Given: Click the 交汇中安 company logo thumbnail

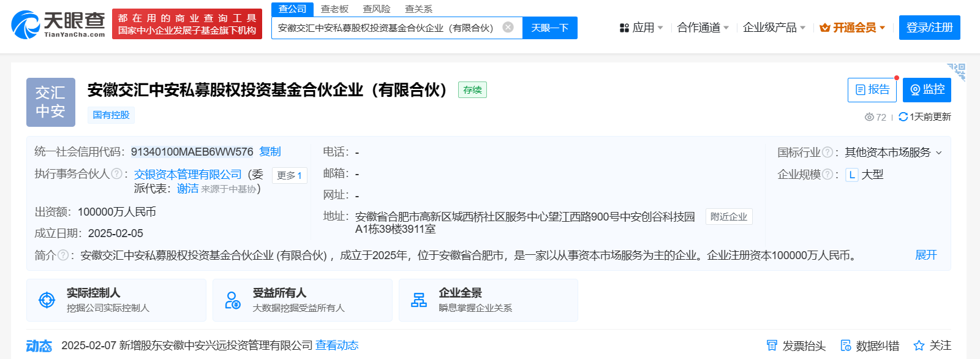Looking at the screenshot, I should [51, 102].
